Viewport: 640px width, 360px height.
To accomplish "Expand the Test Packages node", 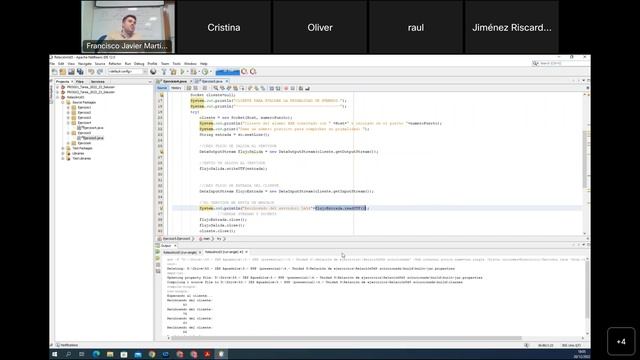I will [63, 148].
